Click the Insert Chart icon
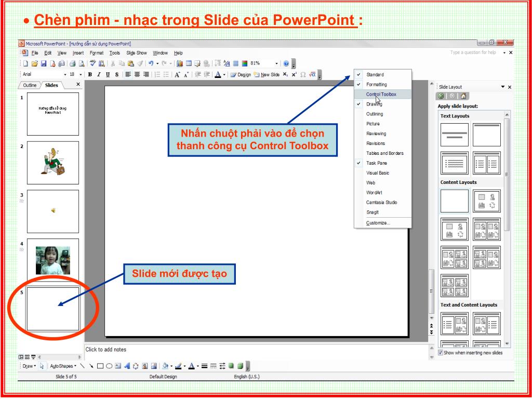This screenshot has width=532, height=399. (x=179, y=63)
